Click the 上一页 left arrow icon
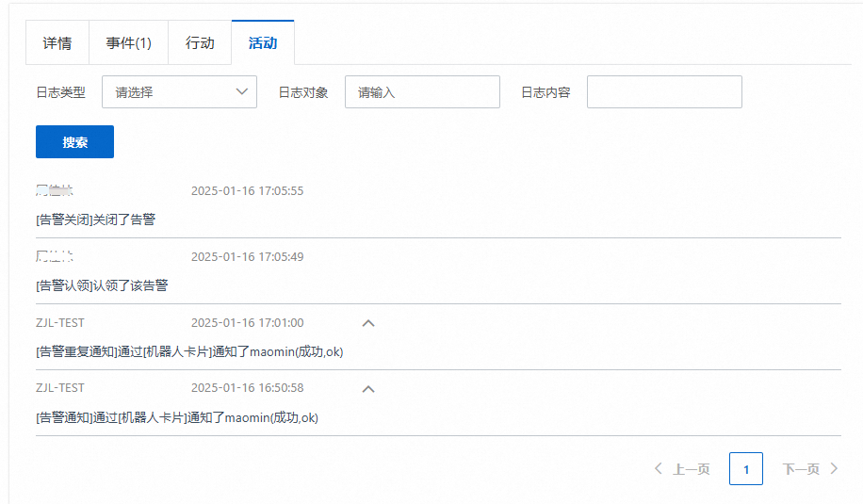Screen dimensions: 863x504 [x=659, y=469]
